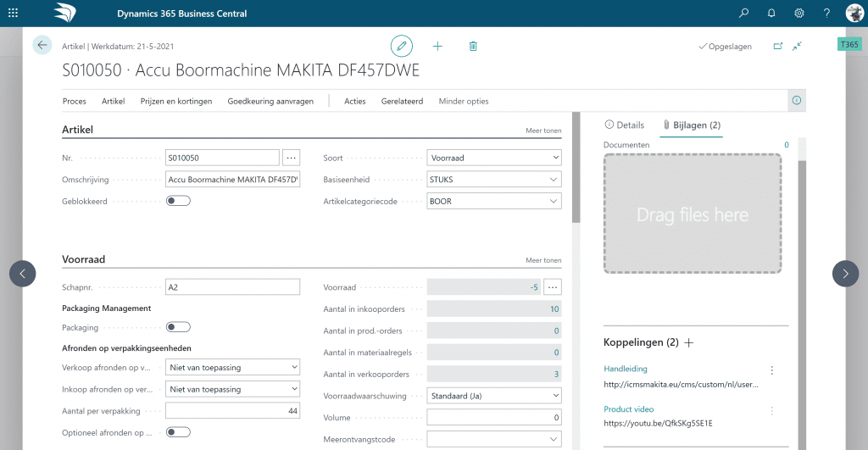Toggle the Packaging switch
This screenshot has width=868, height=450.
[x=178, y=327]
